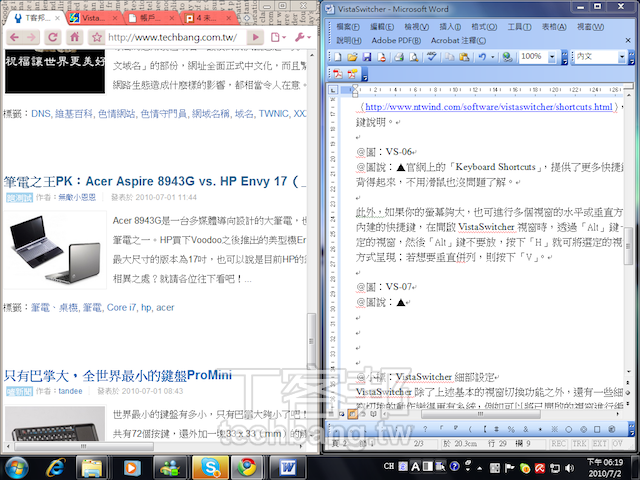Open Chrome wrench settings menu

301,37
